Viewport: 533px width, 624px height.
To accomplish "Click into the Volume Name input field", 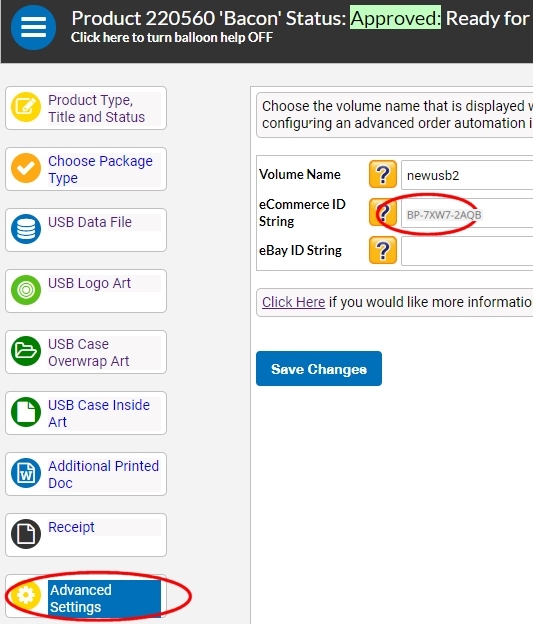I will [x=467, y=175].
